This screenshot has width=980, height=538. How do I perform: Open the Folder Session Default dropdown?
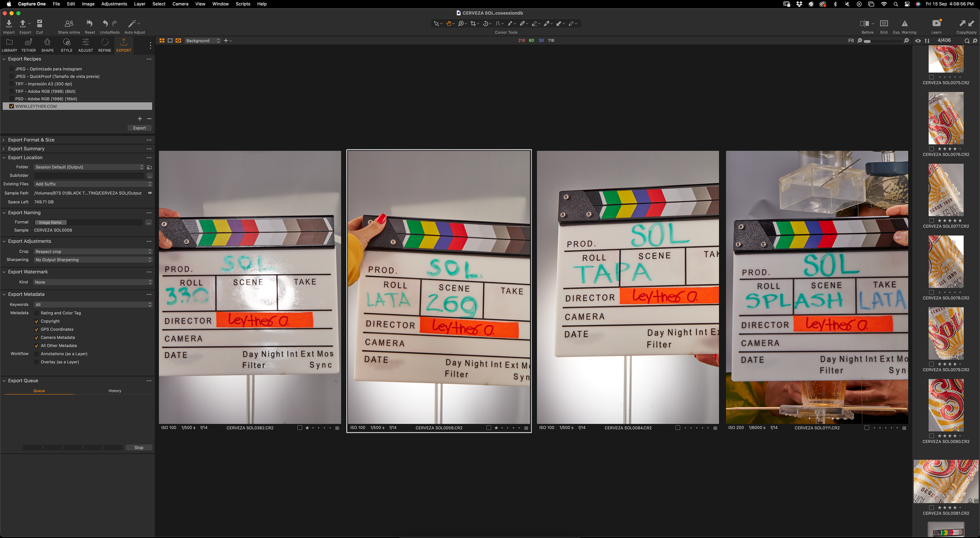click(x=89, y=167)
